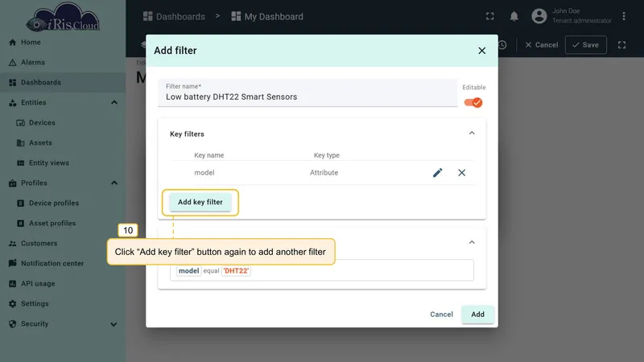Click the Dashboards breadcrumb
The height and width of the screenshot is (362, 644).
click(x=174, y=16)
